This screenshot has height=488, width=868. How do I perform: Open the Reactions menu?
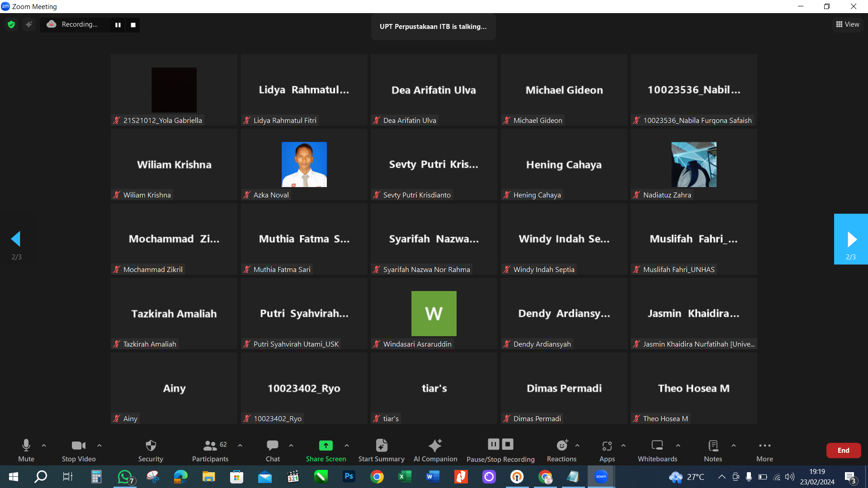(561, 450)
